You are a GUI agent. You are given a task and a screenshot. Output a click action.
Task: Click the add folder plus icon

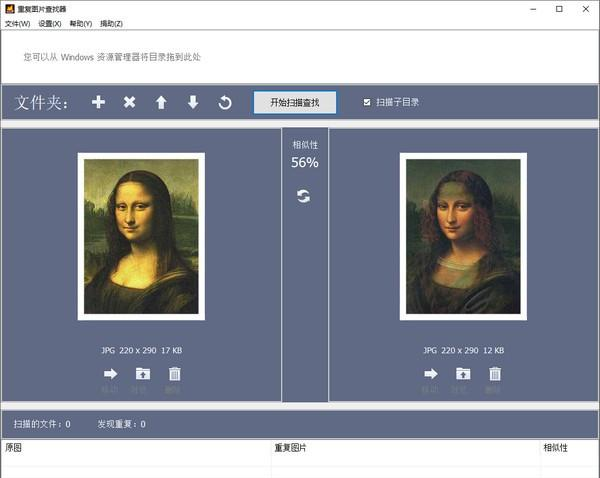(98, 102)
